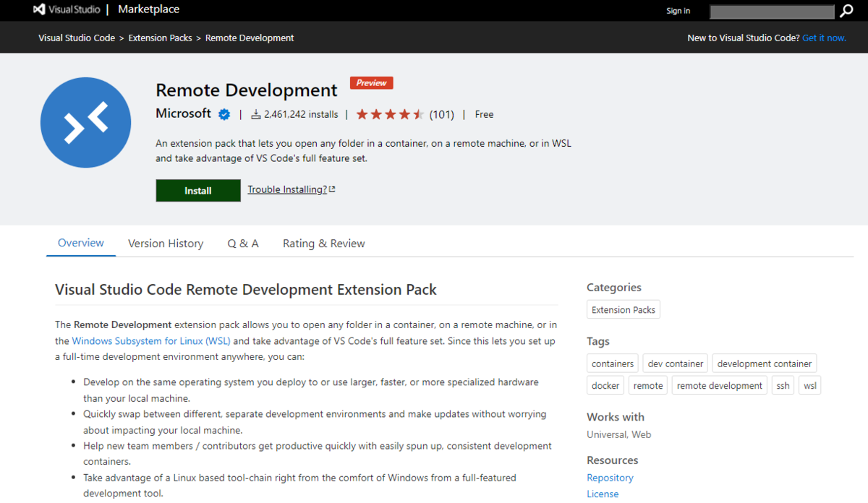The image size is (868, 503).
Task: Click the 2,461,242 installs text
Action: (301, 114)
